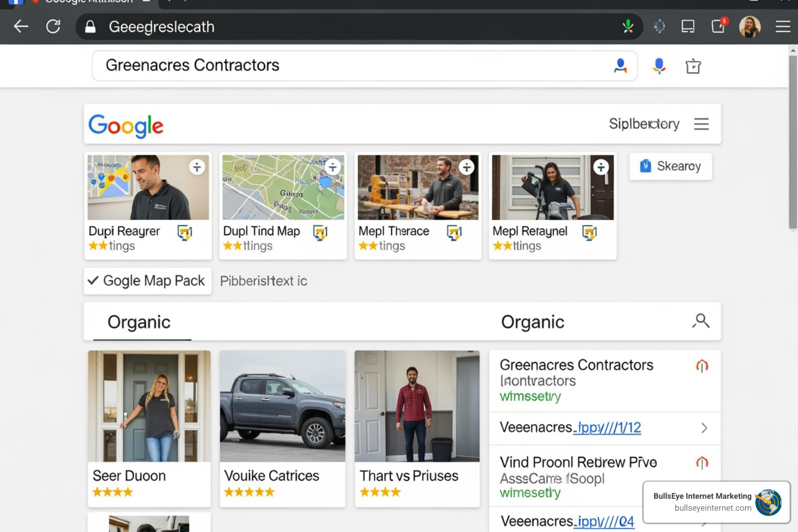Open the Seer Duoon photo thumbnail

[x=149, y=406]
